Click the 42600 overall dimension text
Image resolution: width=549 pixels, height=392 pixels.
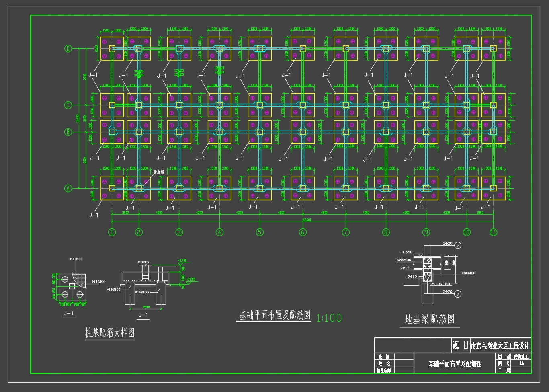click(307, 220)
